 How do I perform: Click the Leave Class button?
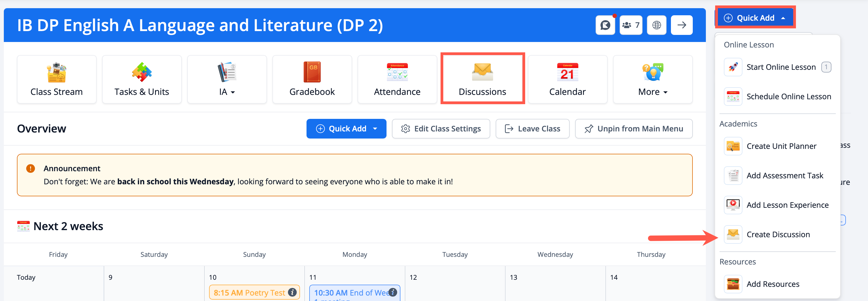532,129
